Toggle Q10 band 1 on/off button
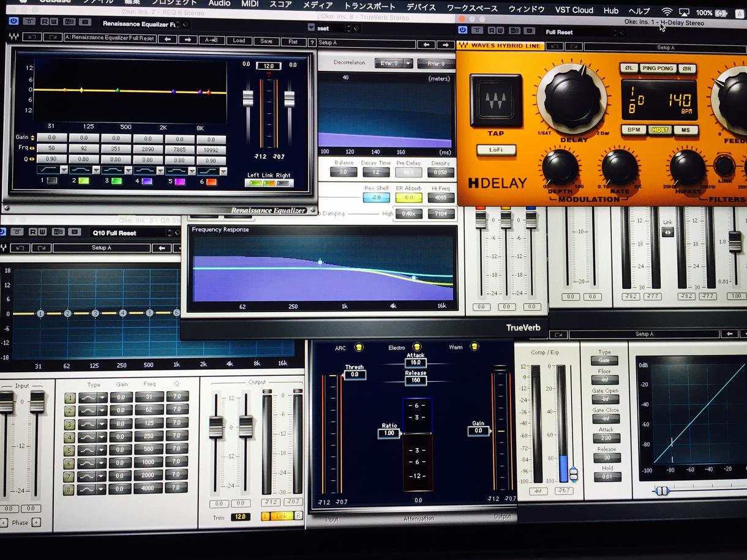 coord(70,398)
